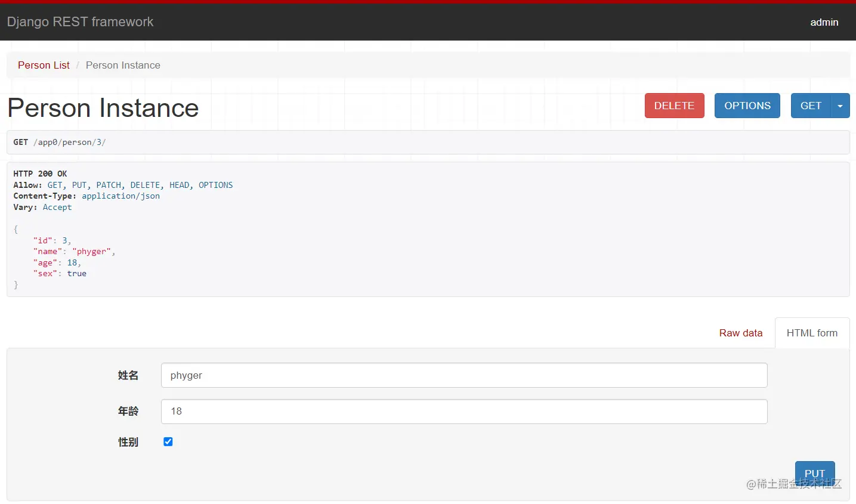
Task: Click the Django REST framework brand link
Action: (x=80, y=22)
